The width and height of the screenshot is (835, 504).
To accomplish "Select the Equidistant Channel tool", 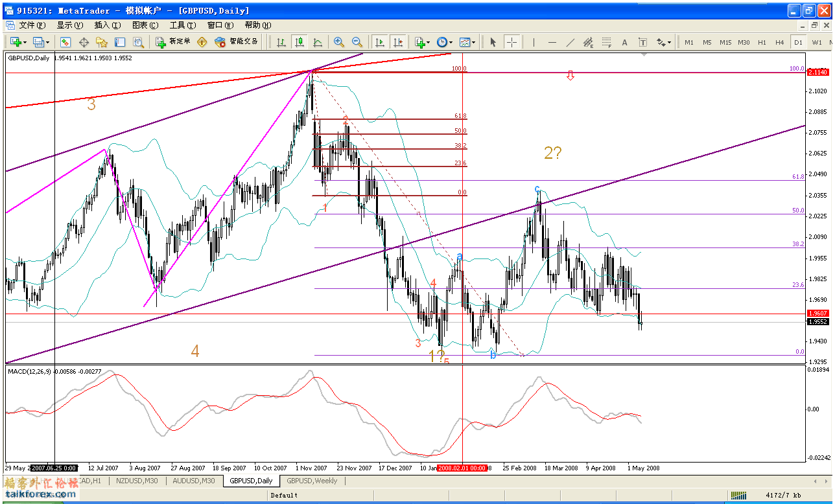I will coord(588,42).
